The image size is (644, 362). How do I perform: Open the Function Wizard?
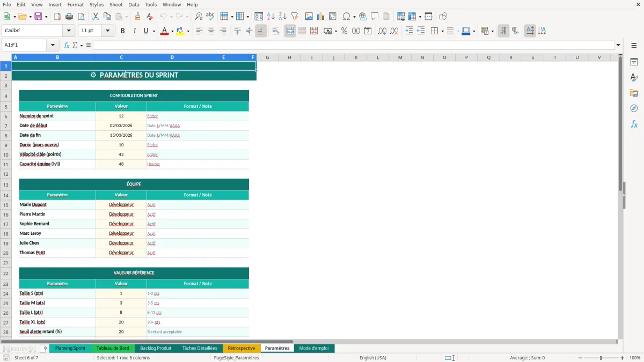[67, 45]
